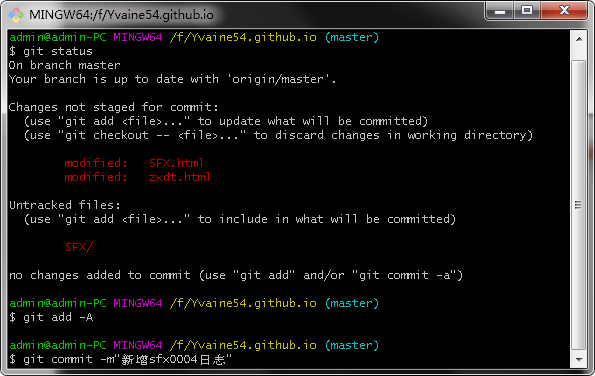This screenshot has width=595, height=376.
Task: Click 'On branch master' output line
Action: click(x=65, y=65)
